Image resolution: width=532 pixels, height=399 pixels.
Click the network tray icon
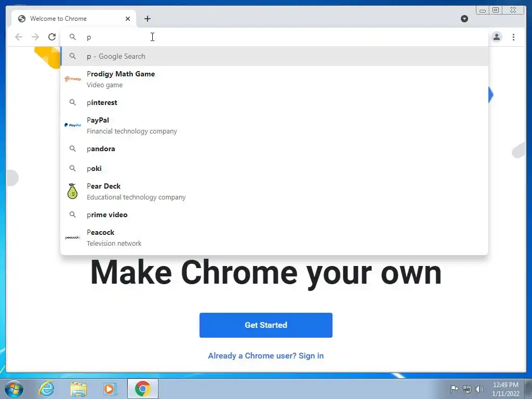(x=467, y=389)
